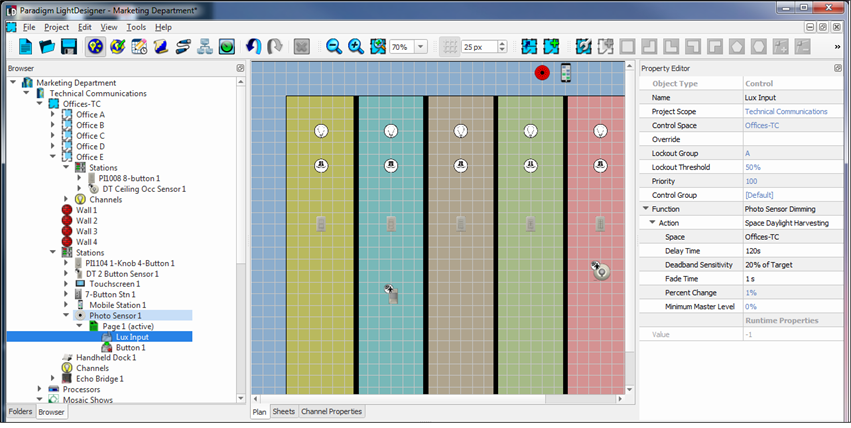Open the Tools menu
Viewport: 851px width, 428px height.
(x=136, y=27)
